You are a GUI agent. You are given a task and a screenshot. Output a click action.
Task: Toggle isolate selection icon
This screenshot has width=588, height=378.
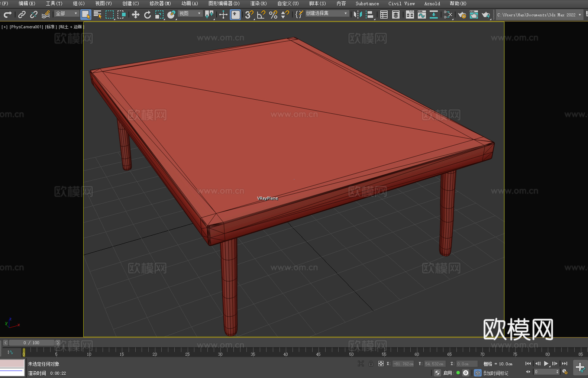(361, 364)
